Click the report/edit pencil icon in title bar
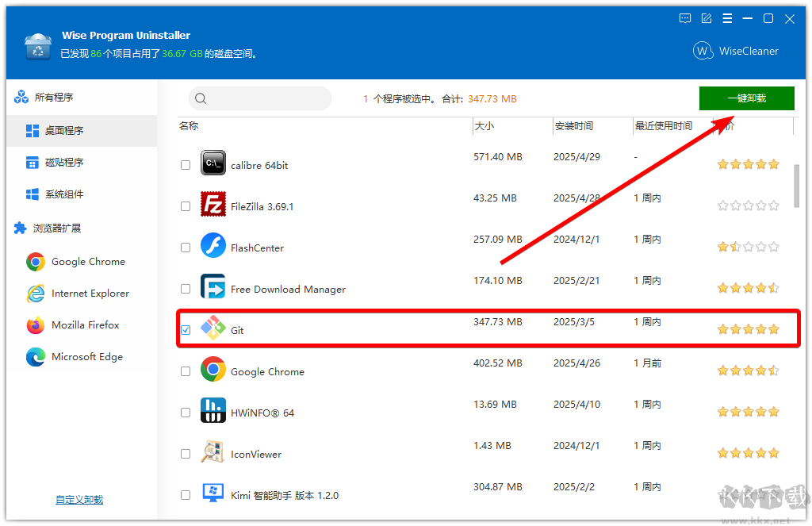 point(706,18)
